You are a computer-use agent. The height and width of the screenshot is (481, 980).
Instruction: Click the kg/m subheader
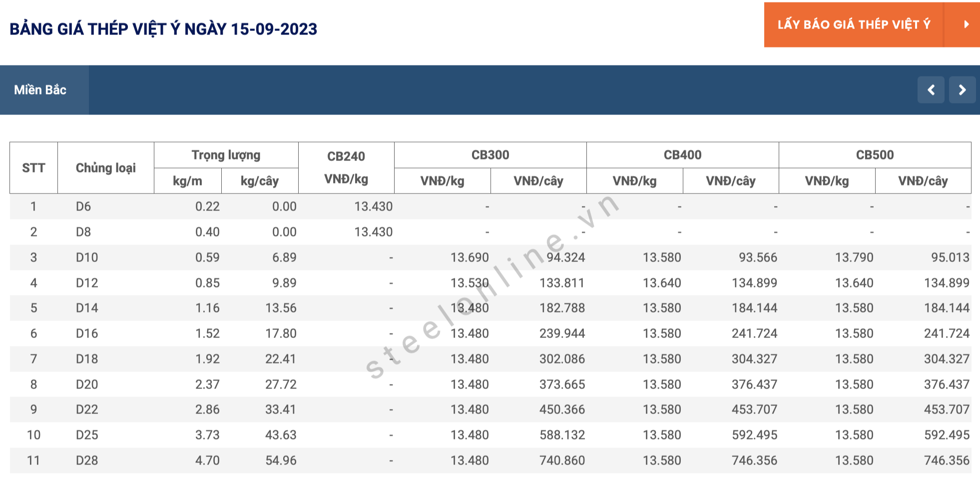click(x=188, y=181)
